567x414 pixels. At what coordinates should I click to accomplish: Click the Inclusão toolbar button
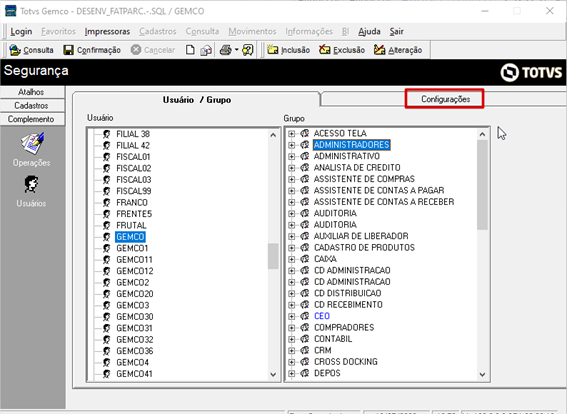coord(288,50)
